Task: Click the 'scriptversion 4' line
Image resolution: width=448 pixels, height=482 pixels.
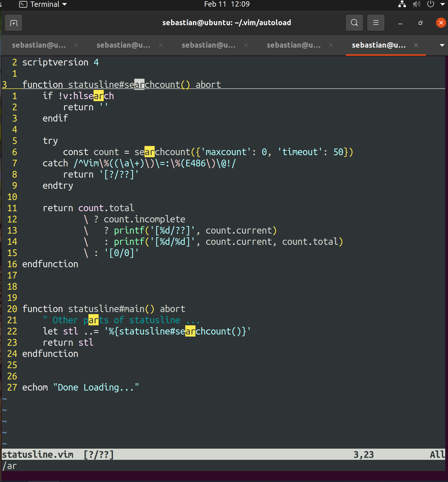Action: 60,62
